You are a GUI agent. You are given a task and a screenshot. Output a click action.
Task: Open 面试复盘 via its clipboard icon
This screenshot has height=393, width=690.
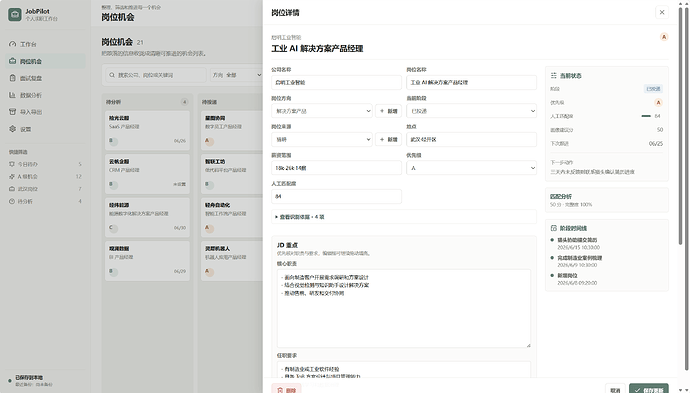click(12, 78)
